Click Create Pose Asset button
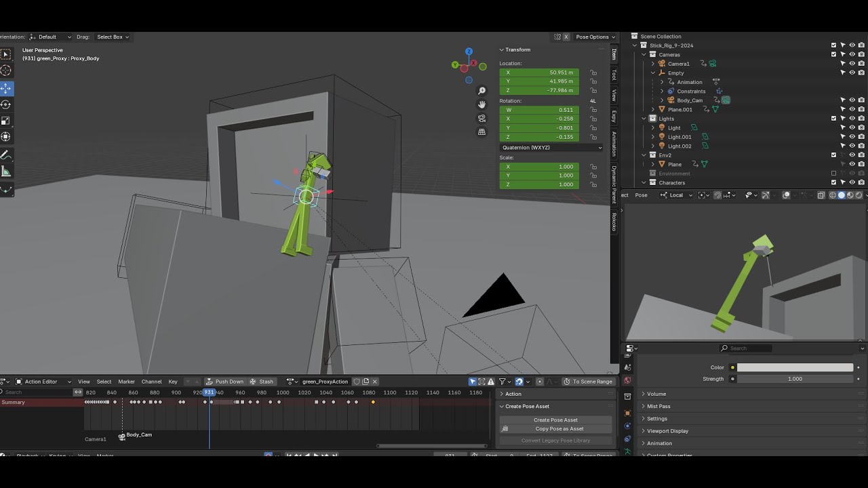The height and width of the screenshot is (488, 868). (555, 420)
